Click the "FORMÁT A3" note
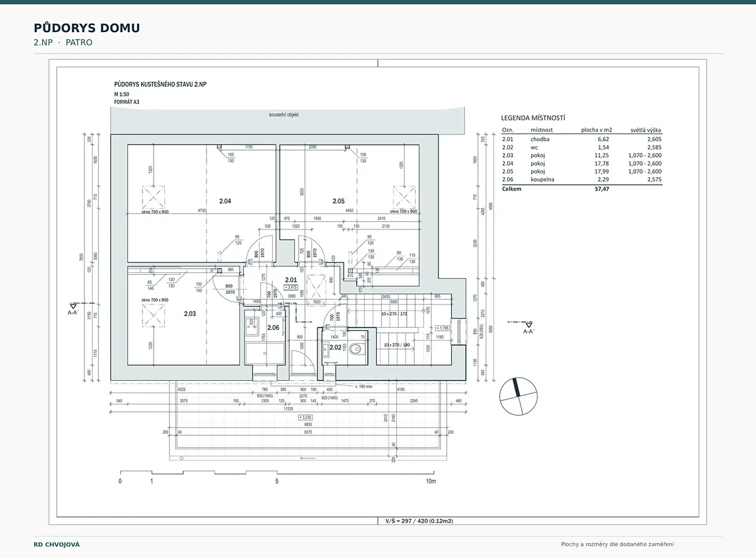Image resolution: width=756 pixels, height=558 pixels. [126, 101]
